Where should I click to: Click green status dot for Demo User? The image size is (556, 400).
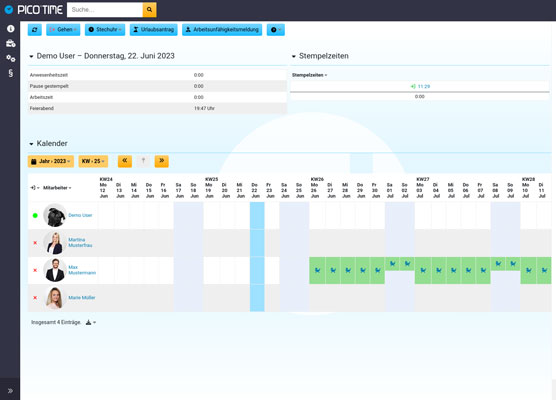click(x=35, y=215)
